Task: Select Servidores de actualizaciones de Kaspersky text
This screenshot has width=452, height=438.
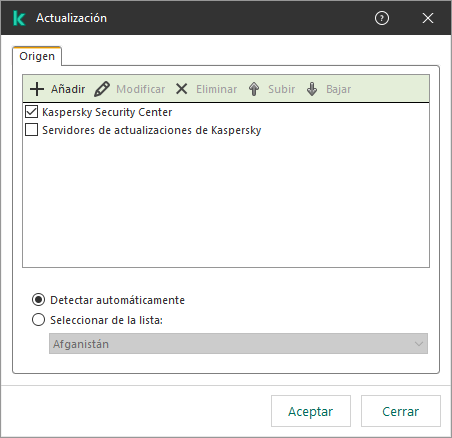Action: 152,130
